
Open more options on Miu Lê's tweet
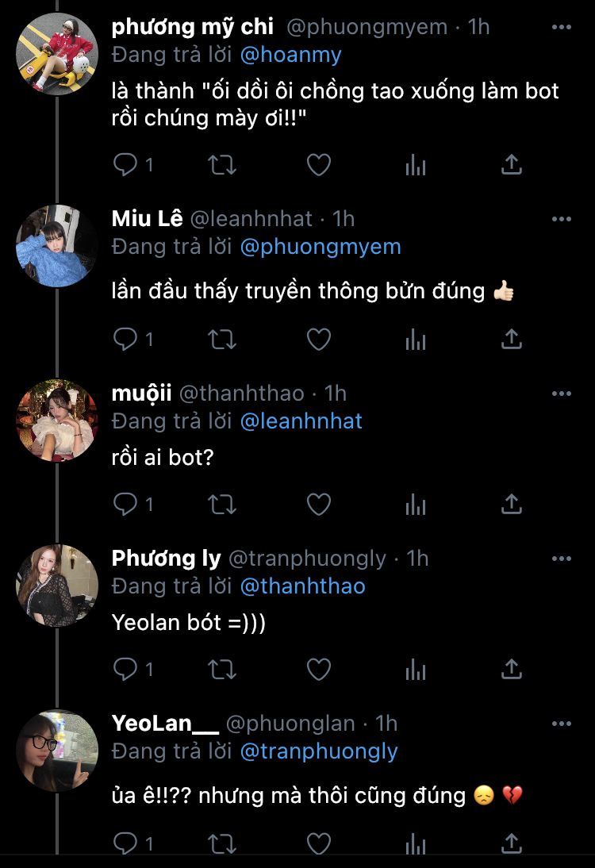coord(561,219)
